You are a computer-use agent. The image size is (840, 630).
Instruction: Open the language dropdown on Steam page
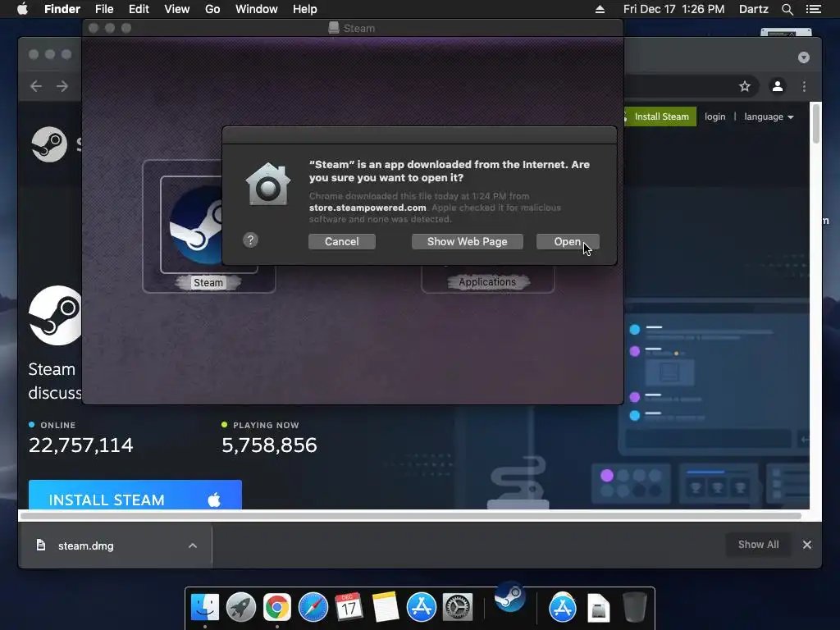(x=769, y=116)
